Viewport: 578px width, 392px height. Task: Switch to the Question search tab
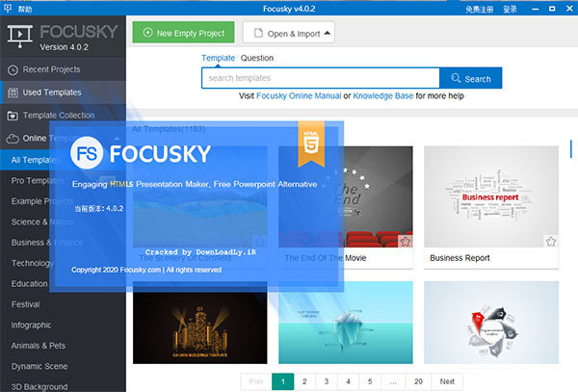257,58
